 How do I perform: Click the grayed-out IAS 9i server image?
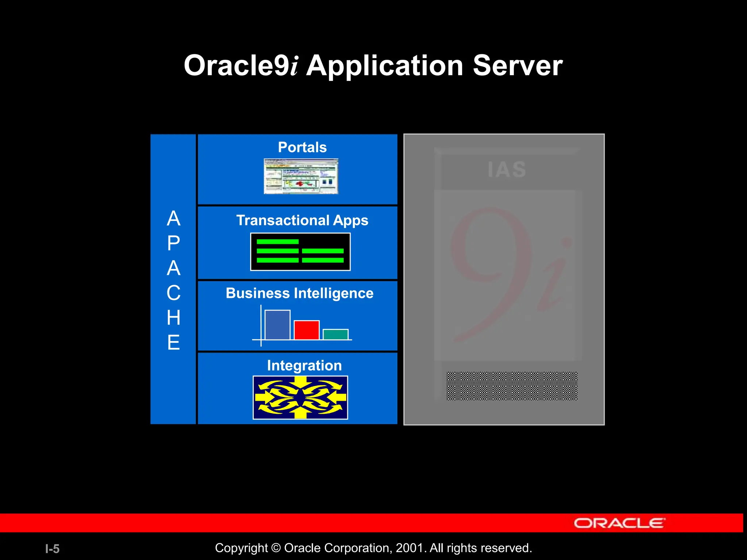point(504,279)
